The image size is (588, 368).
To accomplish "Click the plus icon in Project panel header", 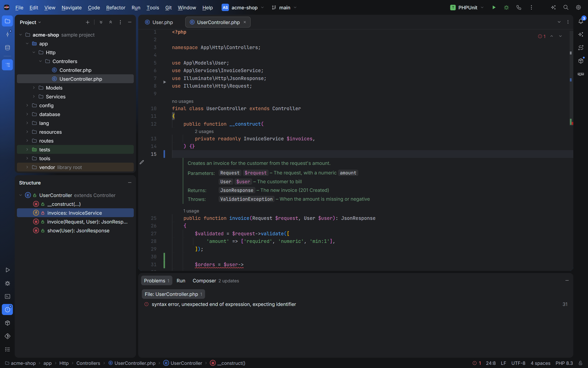I will pos(87,22).
